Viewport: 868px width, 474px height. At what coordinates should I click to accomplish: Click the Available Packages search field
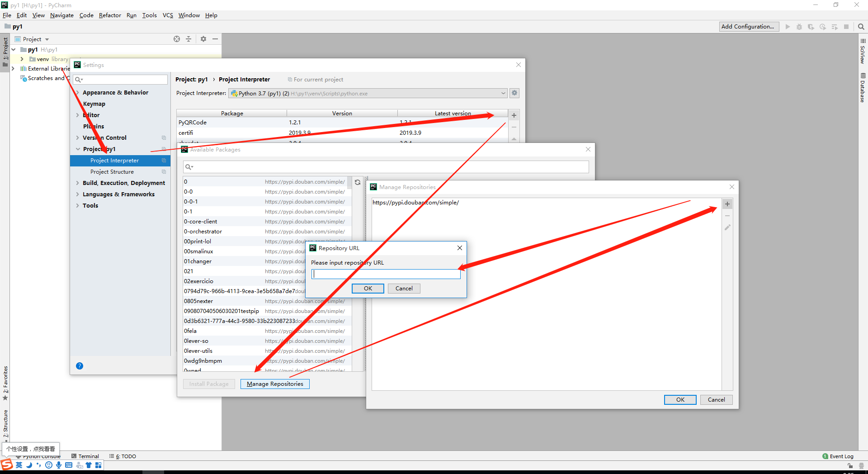coord(386,167)
